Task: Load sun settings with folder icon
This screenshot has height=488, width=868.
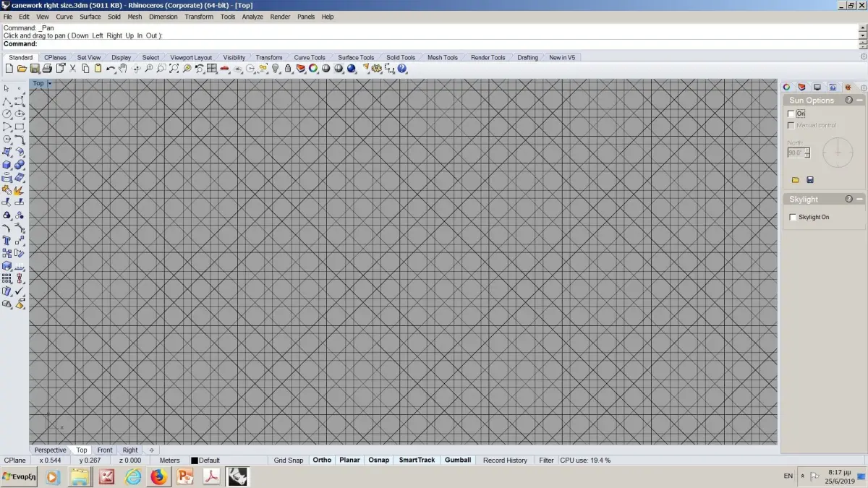Action: point(796,179)
